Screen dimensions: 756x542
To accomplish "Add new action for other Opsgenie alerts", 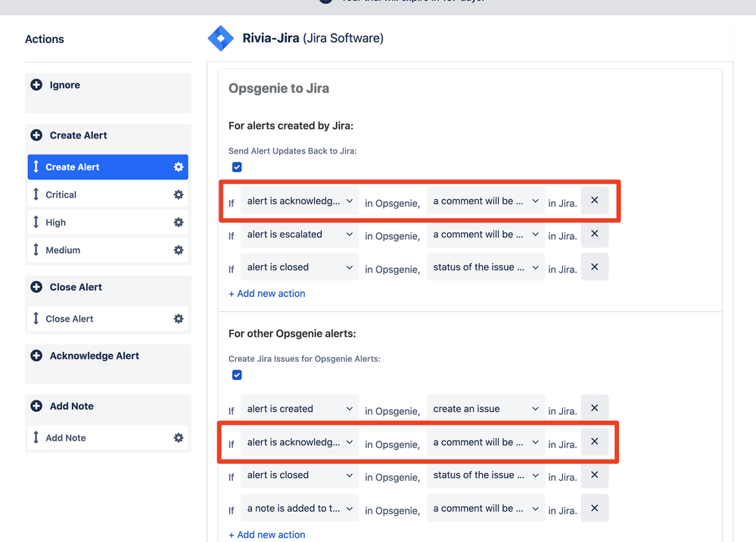I will (266, 534).
